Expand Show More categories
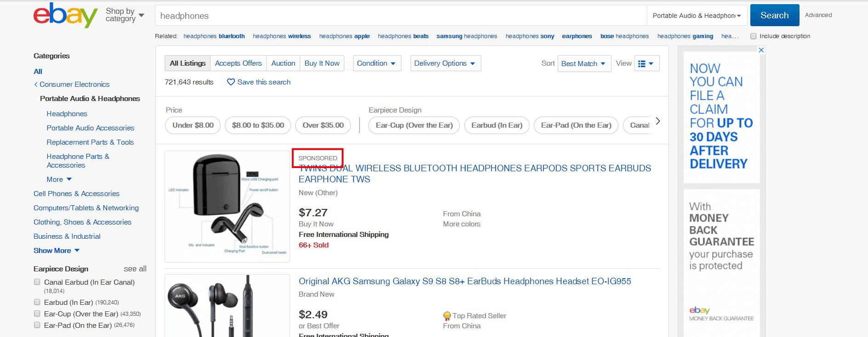Viewport: 868px width, 337px height. [57, 251]
